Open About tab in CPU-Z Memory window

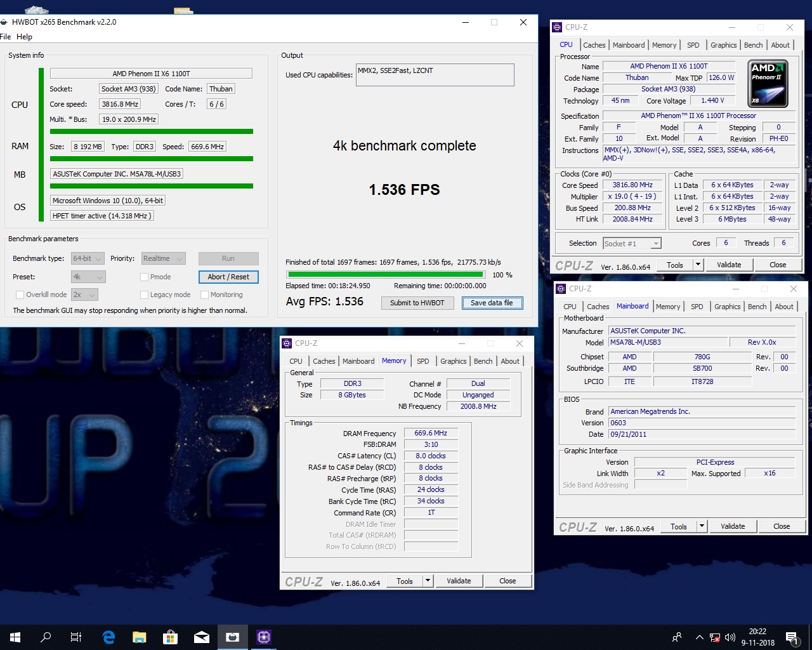tap(510, 361)
